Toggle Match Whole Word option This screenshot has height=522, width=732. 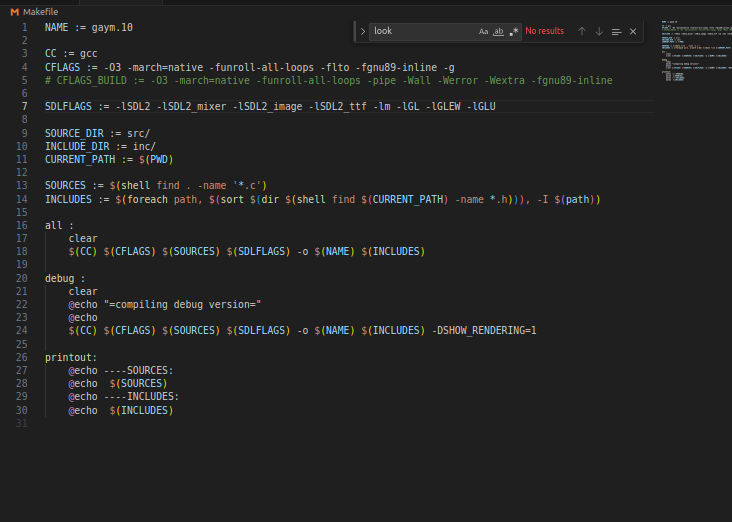tap(499, 32)
